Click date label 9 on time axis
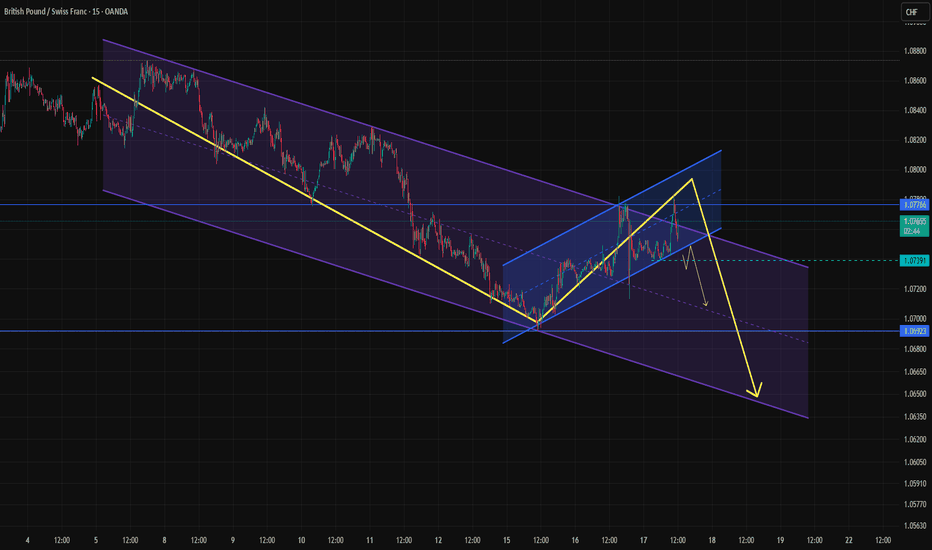This screenshot has height=550, width=932. point(233,540)
